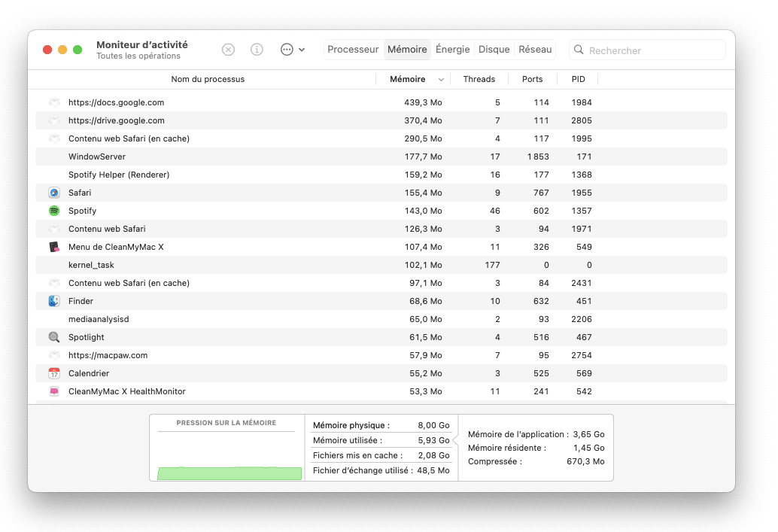This screenshot has height=532, width=778.
Task: Sort by Nom du processus column header
Action: coord(208,80)
